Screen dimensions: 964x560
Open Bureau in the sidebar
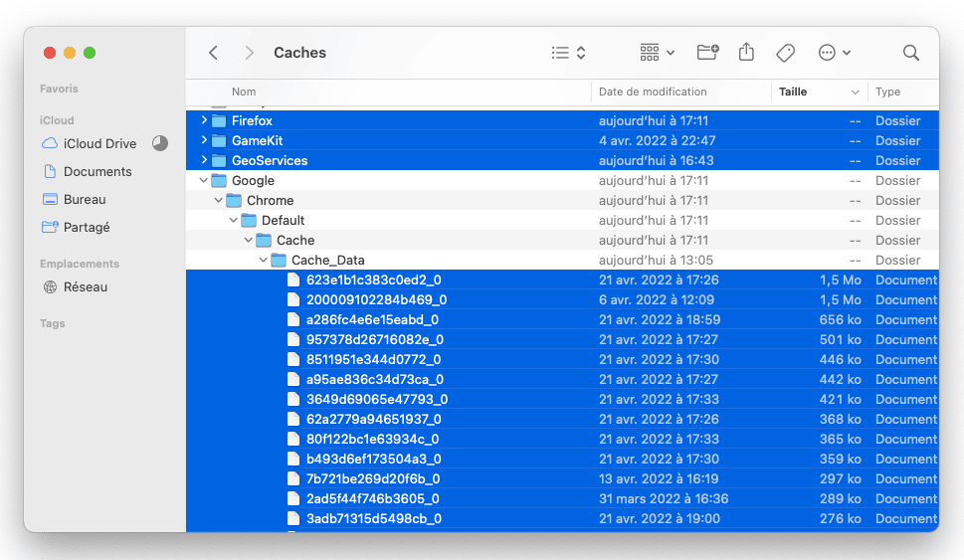[x=75, y=199]
